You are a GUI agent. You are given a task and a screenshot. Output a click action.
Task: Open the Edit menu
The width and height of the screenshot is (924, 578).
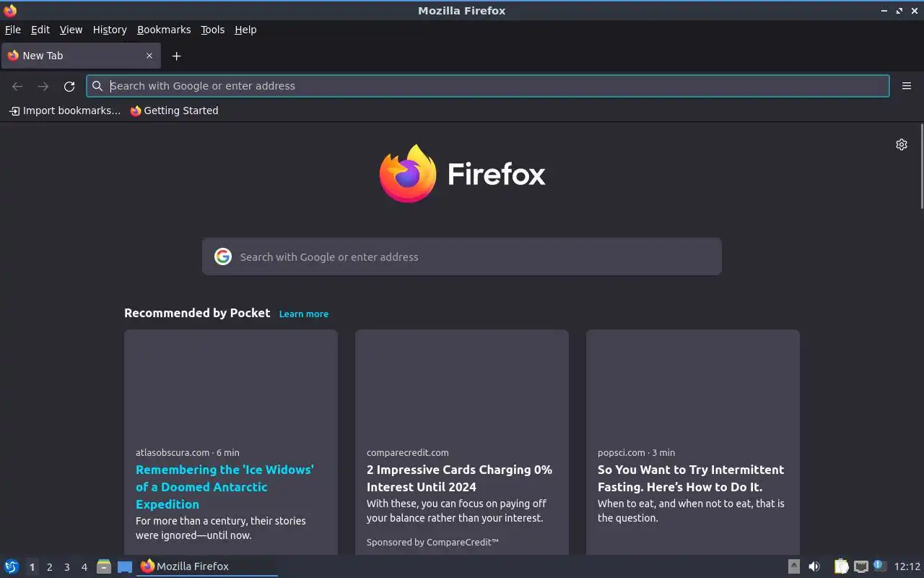pos(40,30)
